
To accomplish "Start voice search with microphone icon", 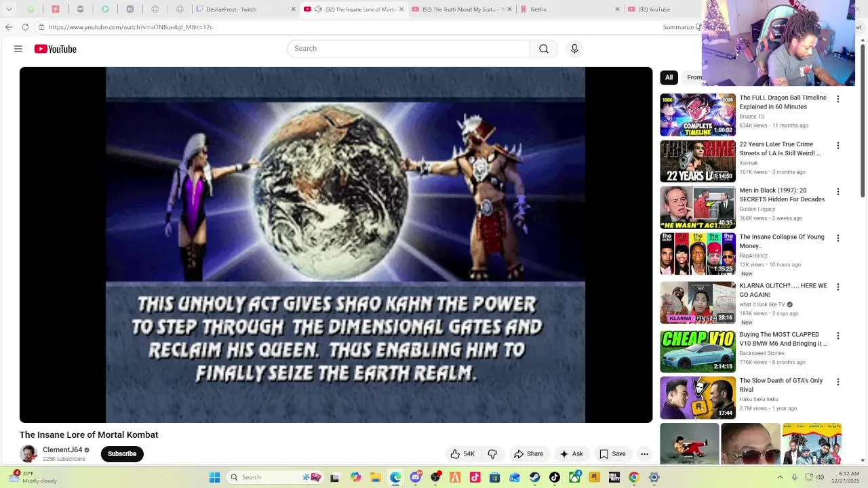I will [x=574, y=49].
